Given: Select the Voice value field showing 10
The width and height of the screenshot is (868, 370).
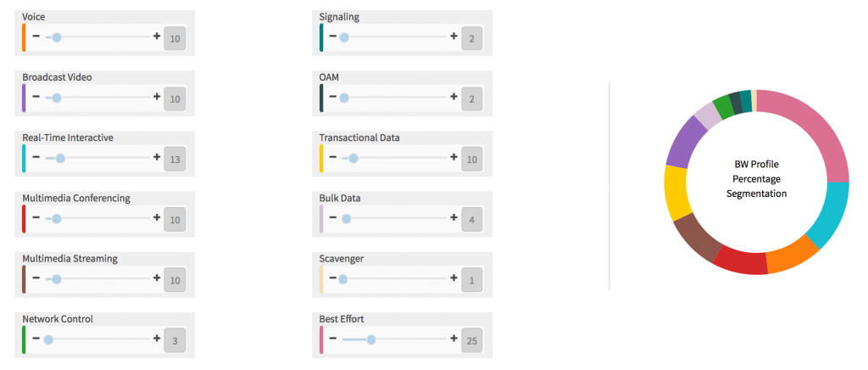Looking at the screenshot, I should pyautogui.click(x=175, y=37).
